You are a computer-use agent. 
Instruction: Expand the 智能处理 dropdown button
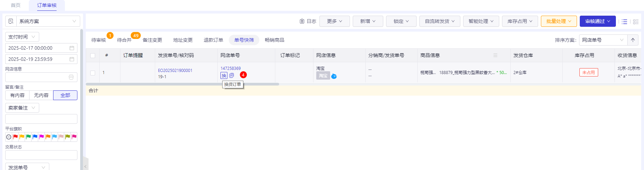pos(481,21)
